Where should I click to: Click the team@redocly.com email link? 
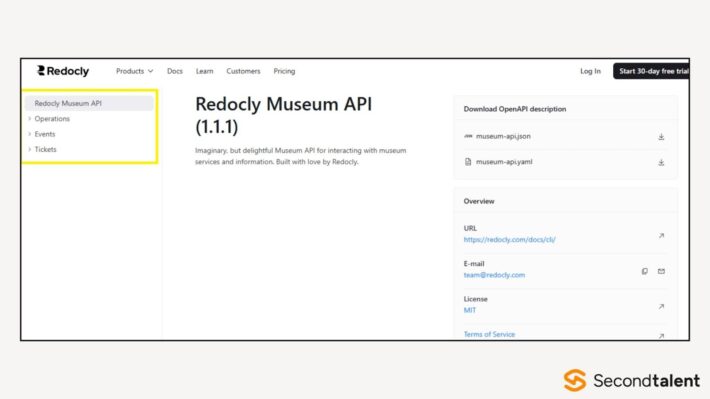click(494, 275)
